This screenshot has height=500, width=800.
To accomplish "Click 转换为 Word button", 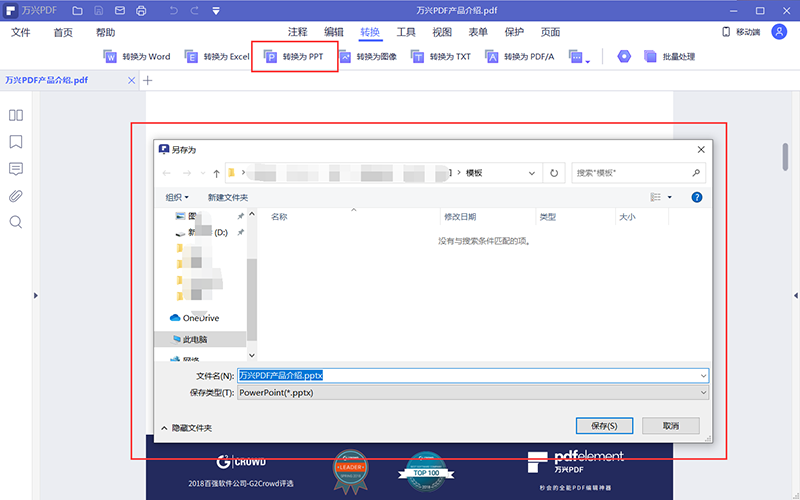I will tap(137, 57).
